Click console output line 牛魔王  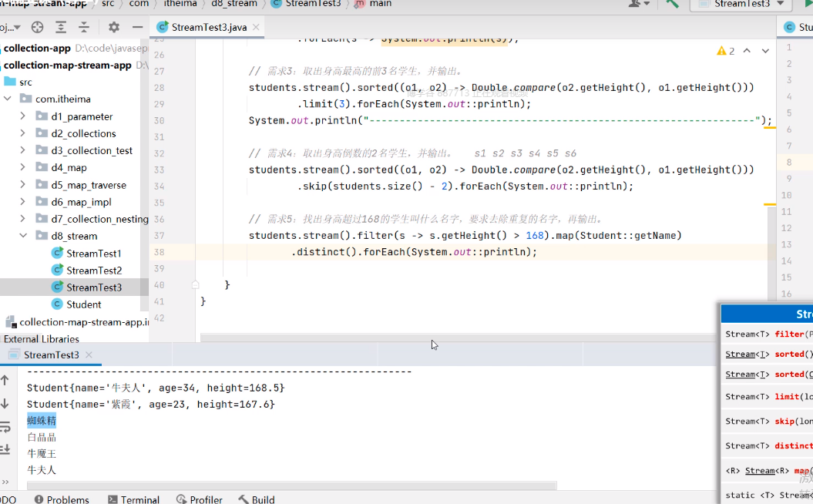point(42,454)
